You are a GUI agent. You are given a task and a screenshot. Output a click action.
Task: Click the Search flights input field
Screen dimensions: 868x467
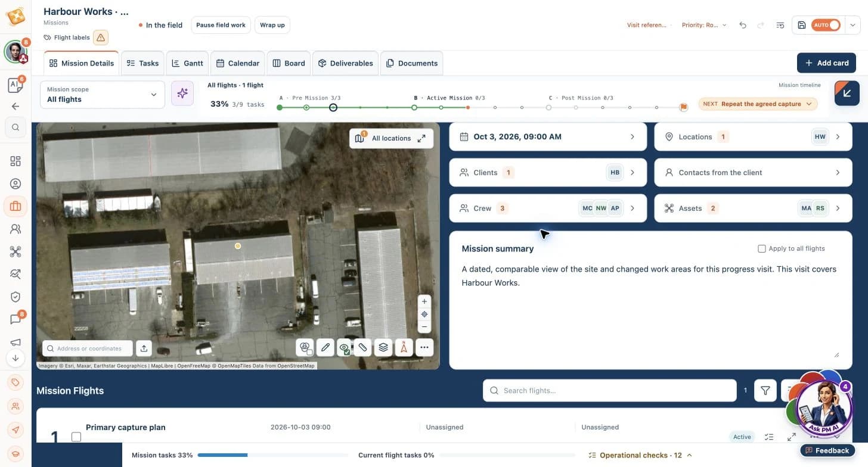[x=610, y=391]
